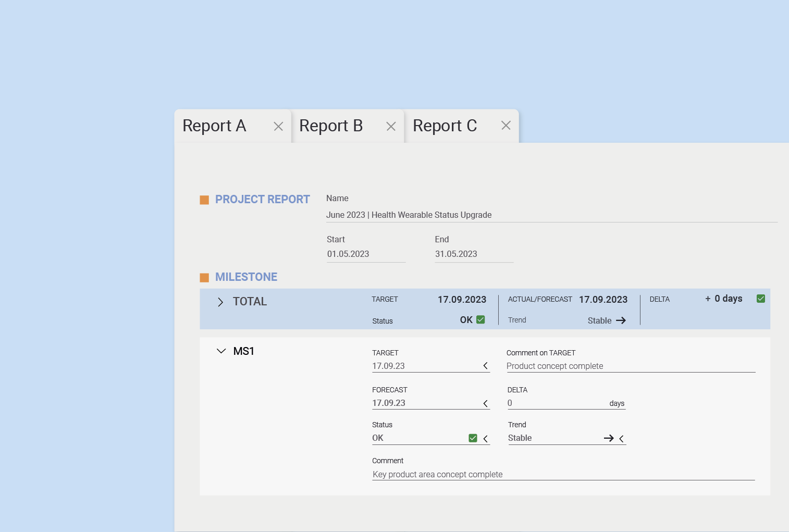Click the PROJECT REPORT heading
Image resolution: width=789 pixels, height=532 pixels.
pos(263,200)
